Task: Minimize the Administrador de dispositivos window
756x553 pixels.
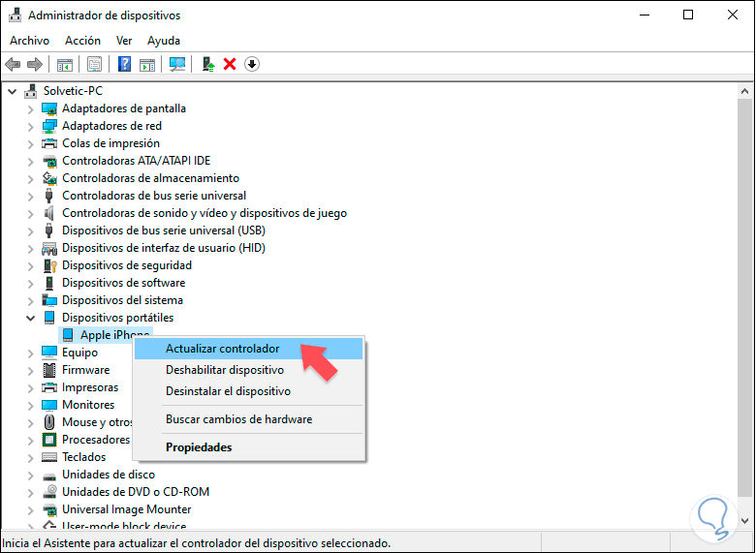Action: click(645, 15)
